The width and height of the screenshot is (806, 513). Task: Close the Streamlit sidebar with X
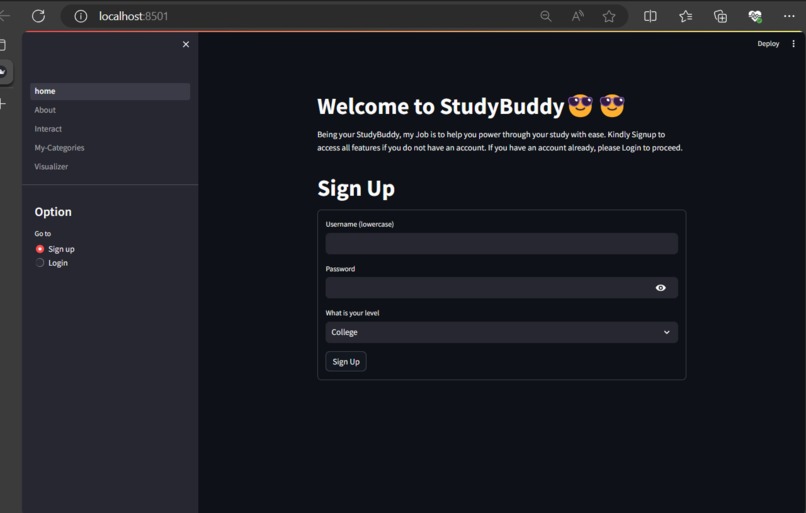pos(186,44)
